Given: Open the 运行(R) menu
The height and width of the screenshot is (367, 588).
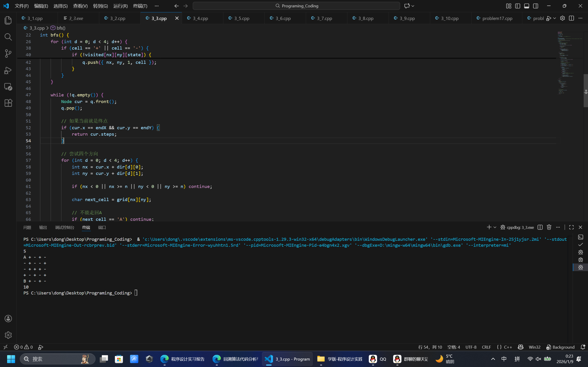Looking at the screenshot, I should (120, 6).
